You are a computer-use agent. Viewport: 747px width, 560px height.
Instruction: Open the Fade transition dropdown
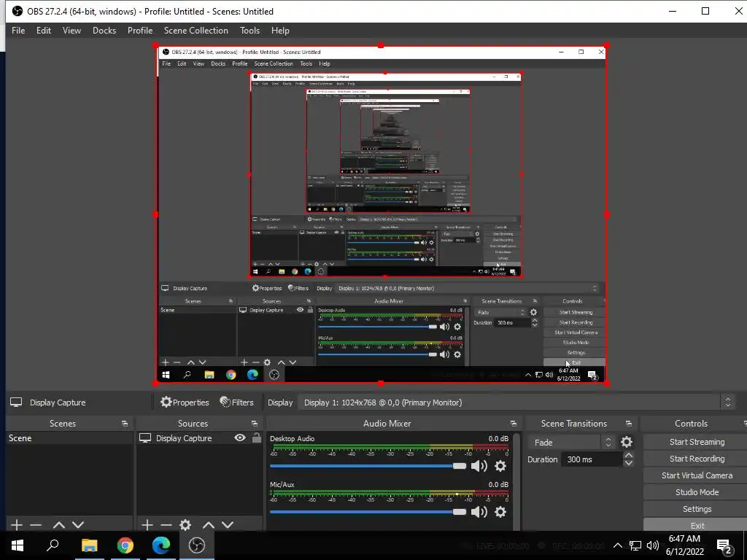pos(571,443)
